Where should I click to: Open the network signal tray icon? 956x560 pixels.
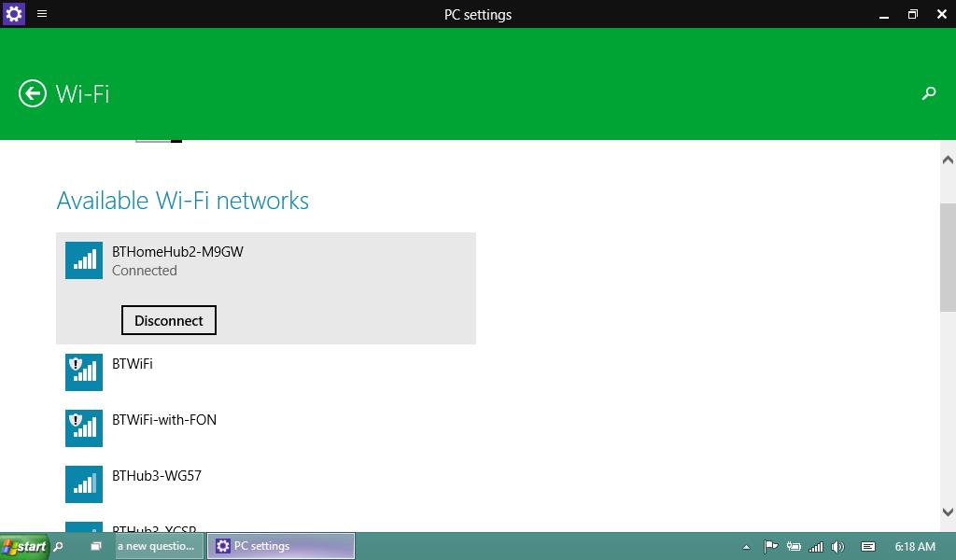click(x=816, y=547)
